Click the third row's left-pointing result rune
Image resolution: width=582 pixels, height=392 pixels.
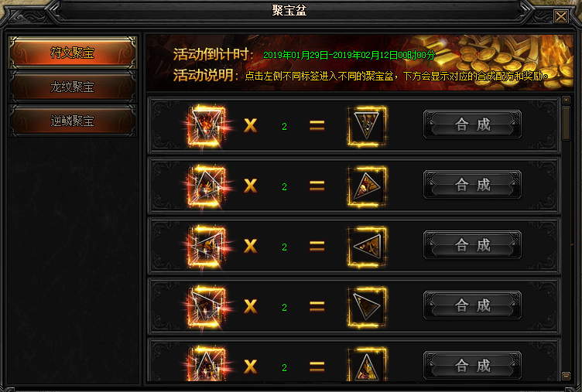click(x=367, y=246)
